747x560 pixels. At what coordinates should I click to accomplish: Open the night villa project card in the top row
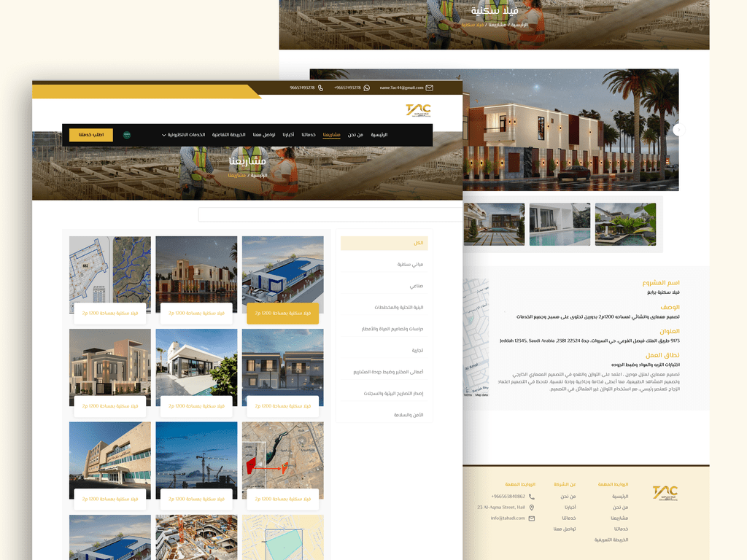pyautogui.click(x=196, y=274)
